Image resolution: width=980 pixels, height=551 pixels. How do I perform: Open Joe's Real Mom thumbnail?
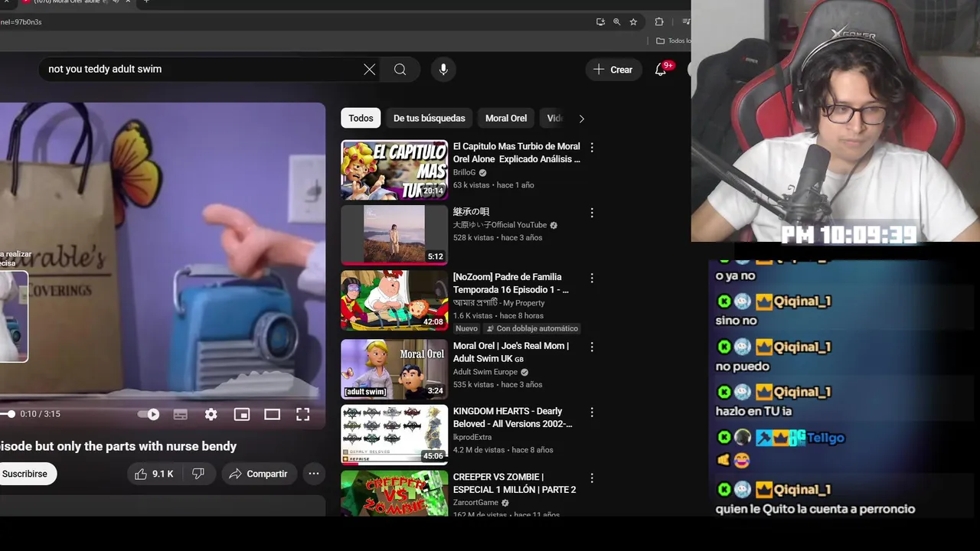[x=394, y=370]
